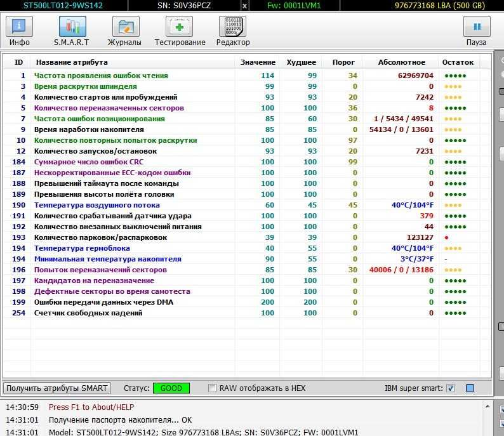This screenshot has height=436, width=504.
Task: Select row Частота ошибок позиционирования
Action: point(248,119)
